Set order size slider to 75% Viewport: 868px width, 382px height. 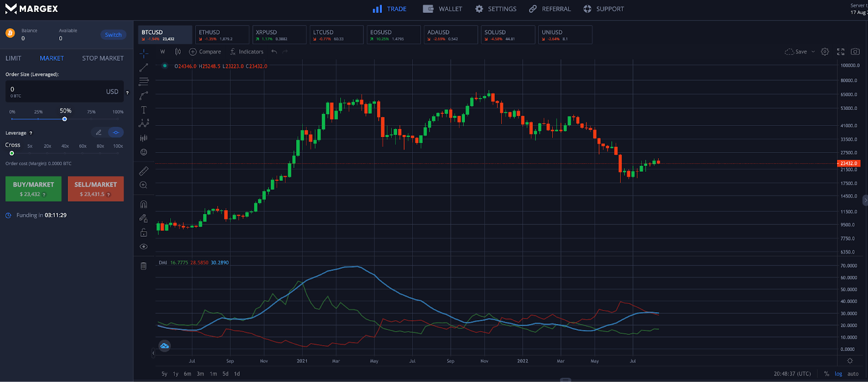tap(91, 119)
